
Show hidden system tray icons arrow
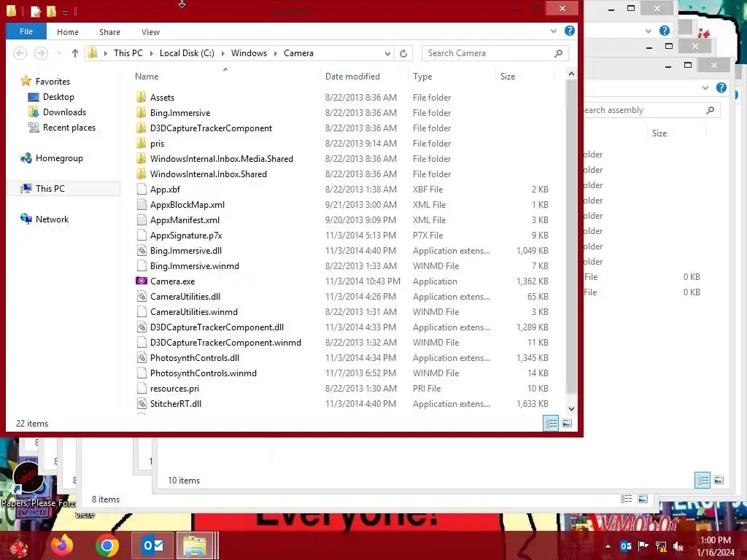[x=608, y=545]
